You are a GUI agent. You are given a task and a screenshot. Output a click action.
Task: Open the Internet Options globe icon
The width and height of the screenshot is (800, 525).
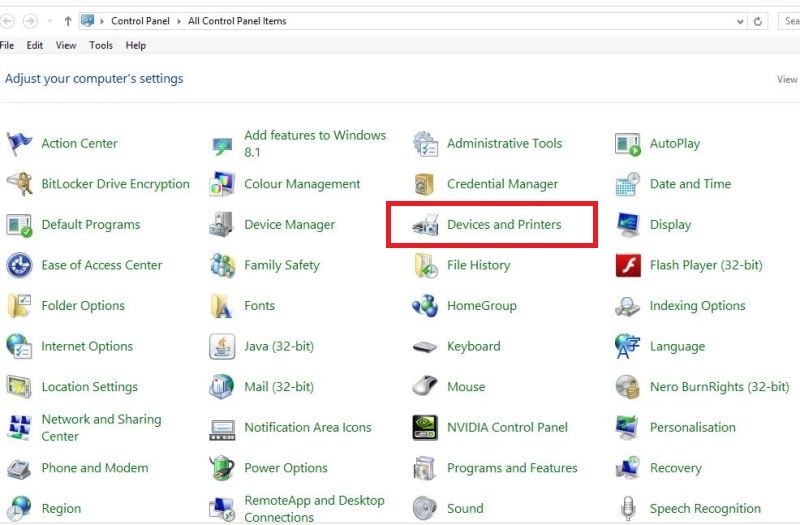tap(19, 346)
